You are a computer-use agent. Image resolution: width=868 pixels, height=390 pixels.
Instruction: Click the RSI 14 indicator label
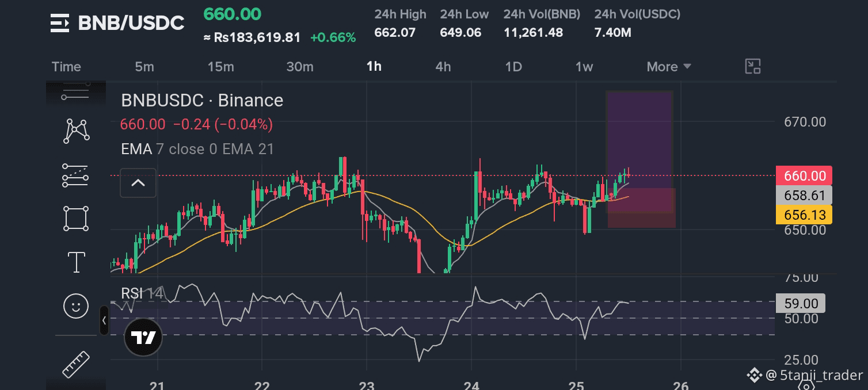pyautogui.click(x=142, y=293)
